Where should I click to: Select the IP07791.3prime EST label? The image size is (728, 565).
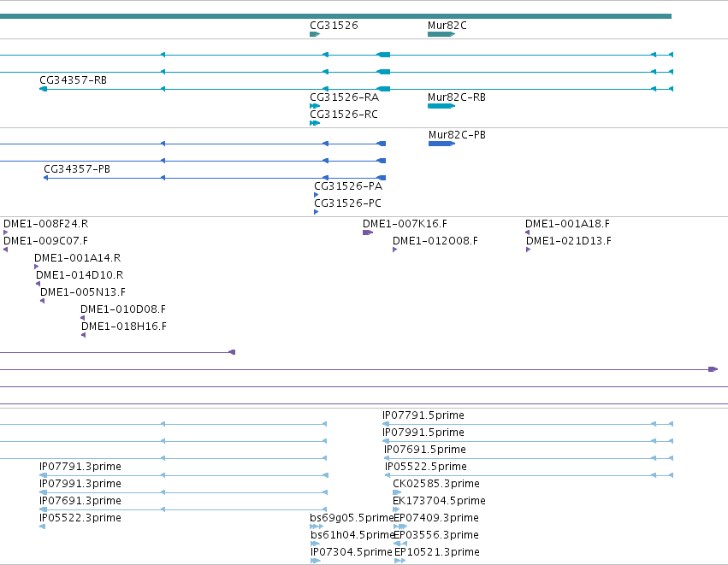[80, 467]
